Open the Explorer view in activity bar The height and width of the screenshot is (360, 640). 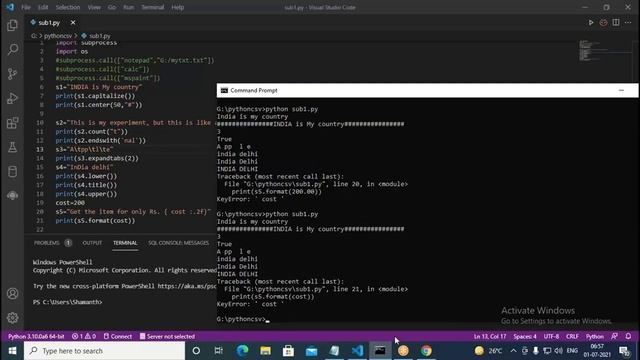(12, 25)
